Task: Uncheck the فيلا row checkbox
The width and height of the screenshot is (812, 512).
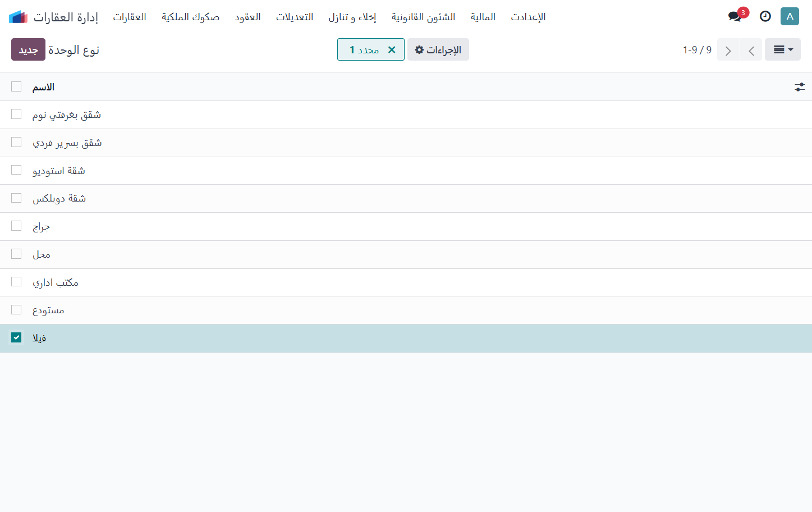Action: point(16,337)
